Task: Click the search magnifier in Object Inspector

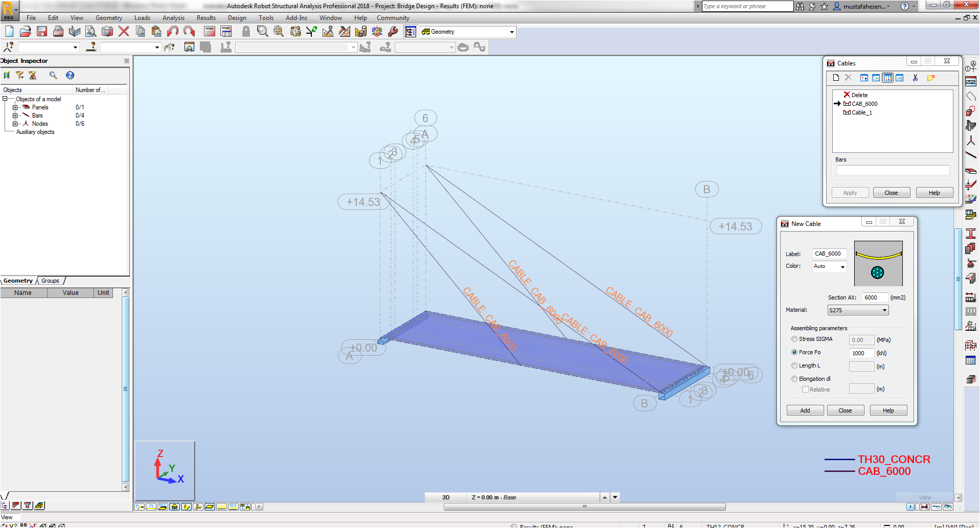Action: (53, 75)
